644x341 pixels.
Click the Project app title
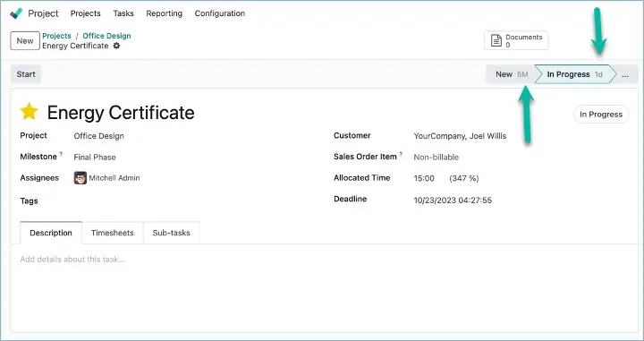(43, 13)
